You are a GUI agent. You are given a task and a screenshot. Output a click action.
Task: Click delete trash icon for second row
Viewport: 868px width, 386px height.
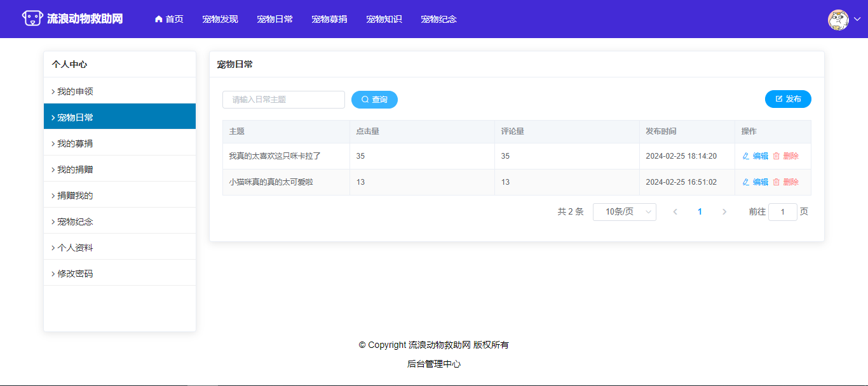click(x=776, y=182)
